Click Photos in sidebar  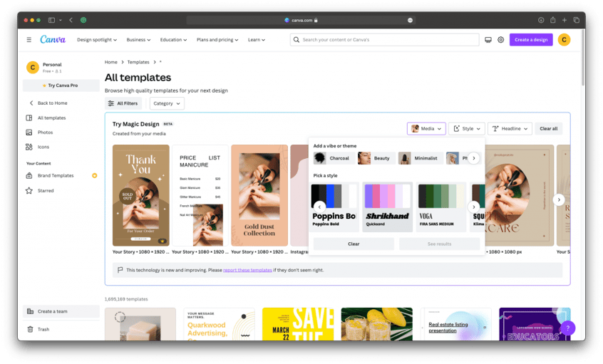click(45, 132)
